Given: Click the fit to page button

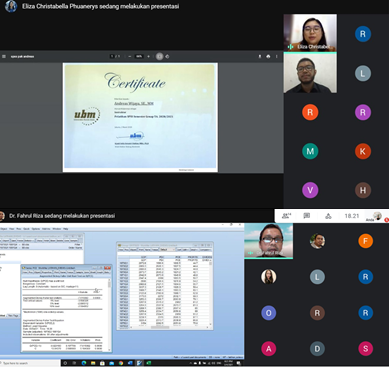Looking at the screenshot, I should click(159, 56).
